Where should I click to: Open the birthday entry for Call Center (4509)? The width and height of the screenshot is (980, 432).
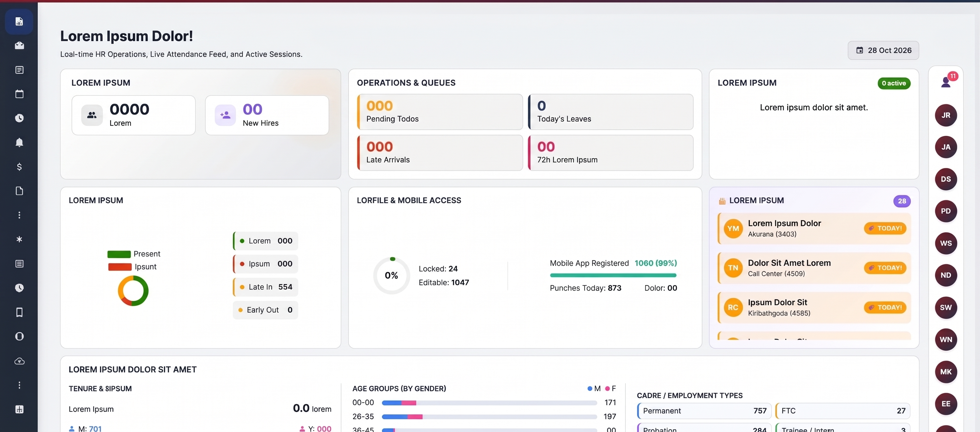(814, 268)
